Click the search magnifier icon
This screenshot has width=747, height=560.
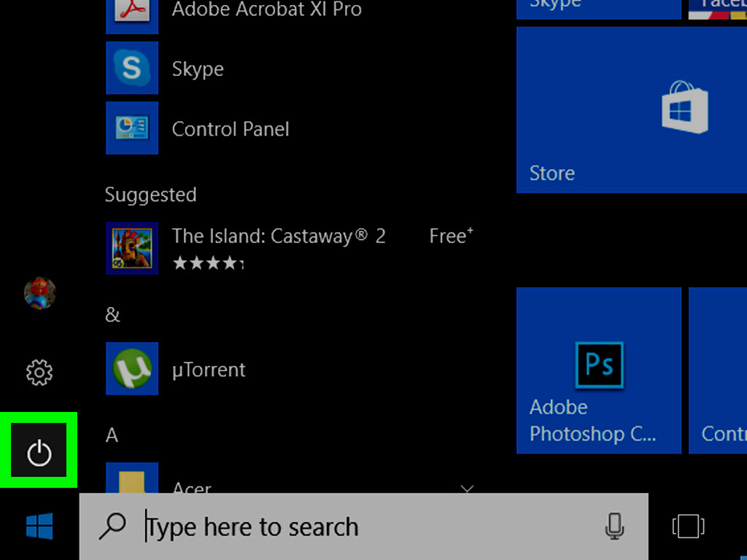point(112,526)
